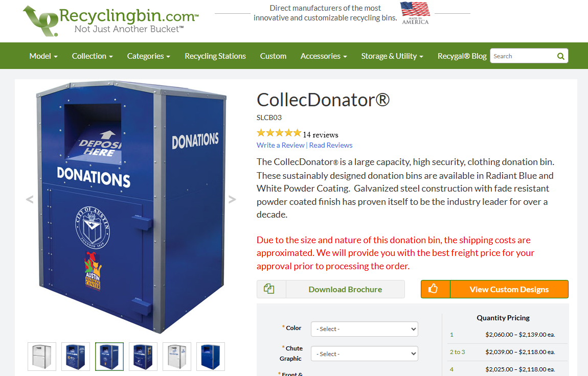Expand the Categories menu
Viewport: 588px width, 376px height.
click(x=148, y=56)
